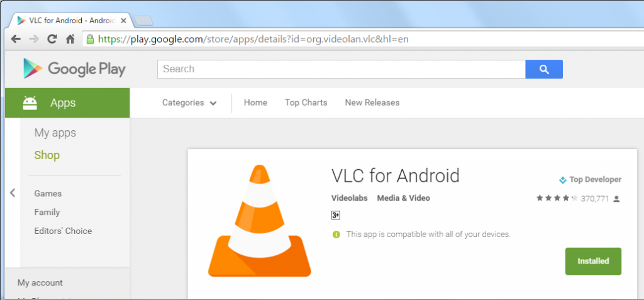Screen dimensions: 644x300
Task: Click the browser address bar URL
Action: pos(253,39)
